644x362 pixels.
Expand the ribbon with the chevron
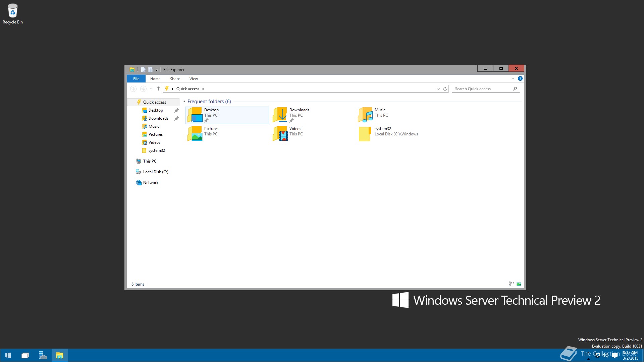tap(513, 78)
